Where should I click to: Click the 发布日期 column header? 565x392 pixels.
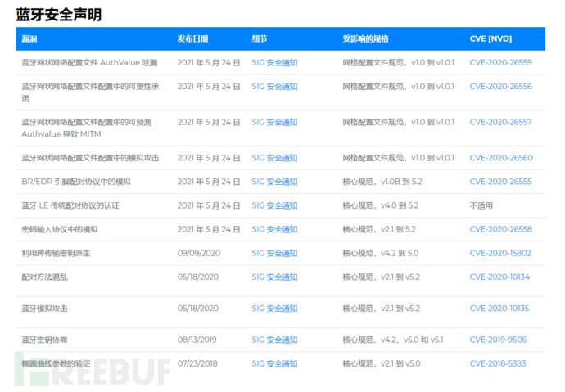[x=192, y=38]
